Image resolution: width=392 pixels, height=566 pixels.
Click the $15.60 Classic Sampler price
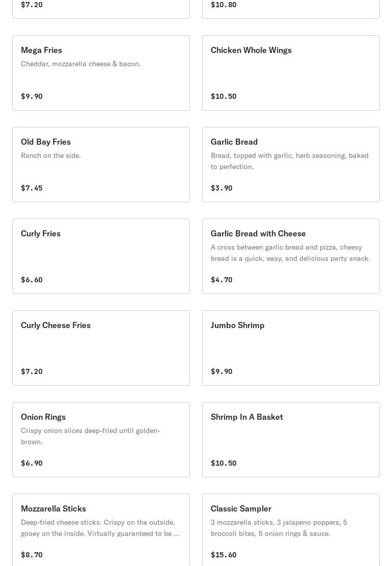coord(223,555)
